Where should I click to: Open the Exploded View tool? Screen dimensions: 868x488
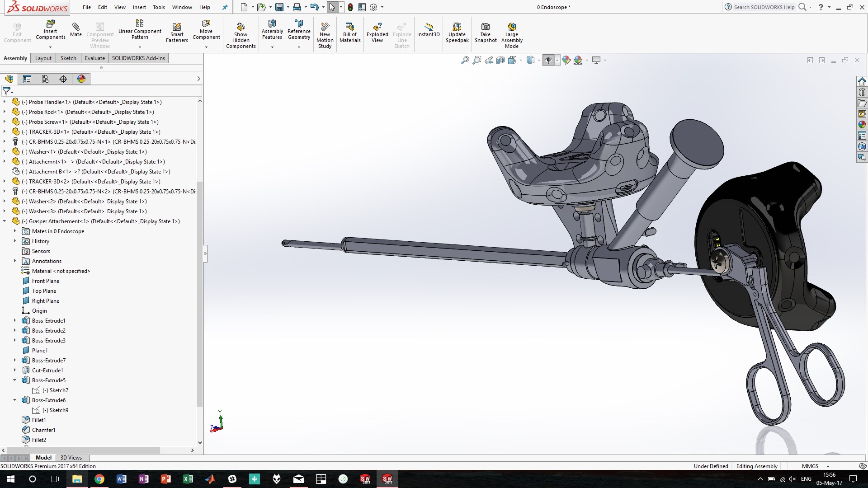click(x=377, y=32)
